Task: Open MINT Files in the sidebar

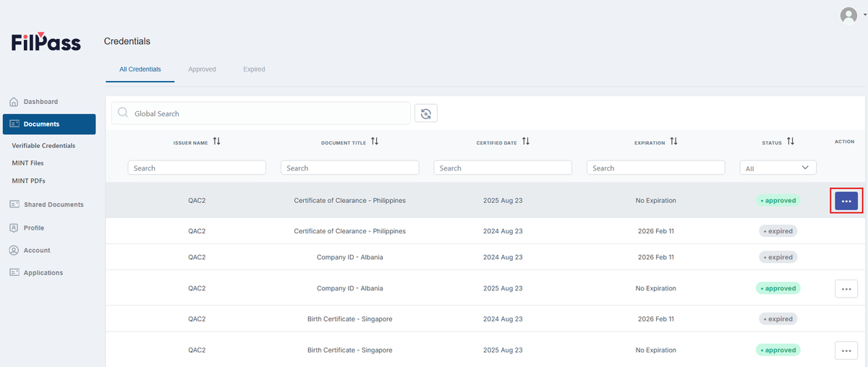Action: [x=27, y=163]
